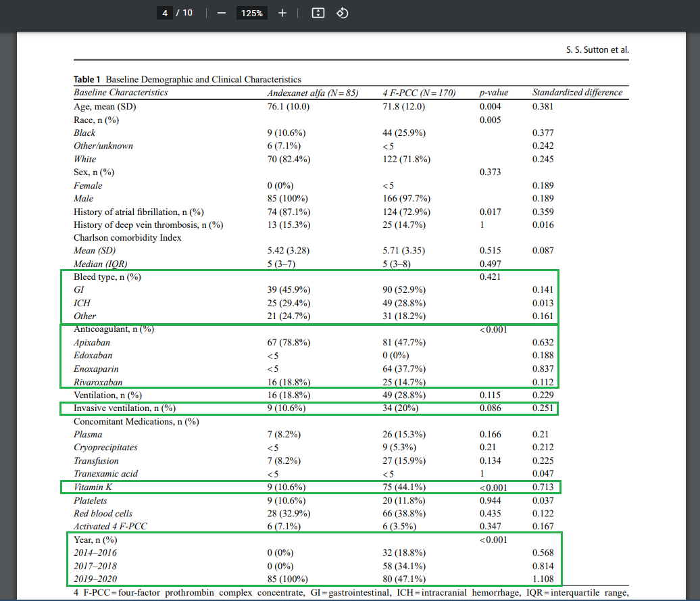Screen dimensions: 700x601
Task: Click the "Table 1" caption label
Action: coord(86,80)
